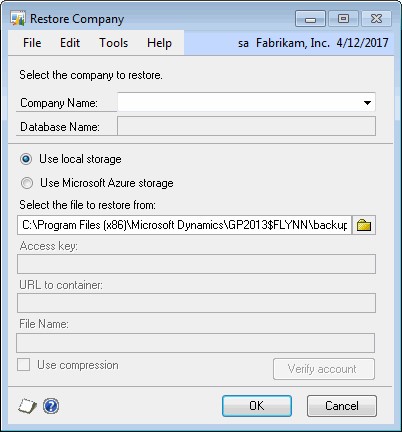This screenshot has width=402, height=432.
Task: Toggle the Use compression checkbox
Action: [x=24, y=365]
